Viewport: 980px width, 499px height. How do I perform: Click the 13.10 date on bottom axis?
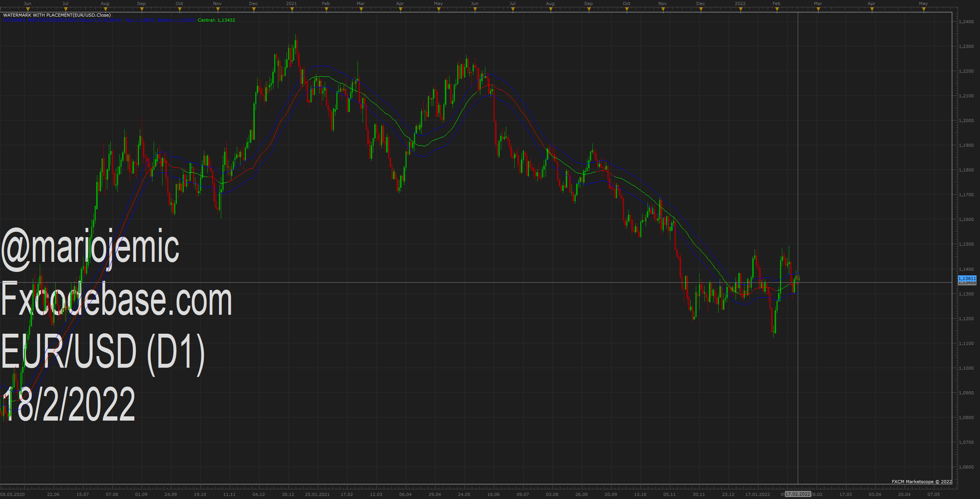640,494
